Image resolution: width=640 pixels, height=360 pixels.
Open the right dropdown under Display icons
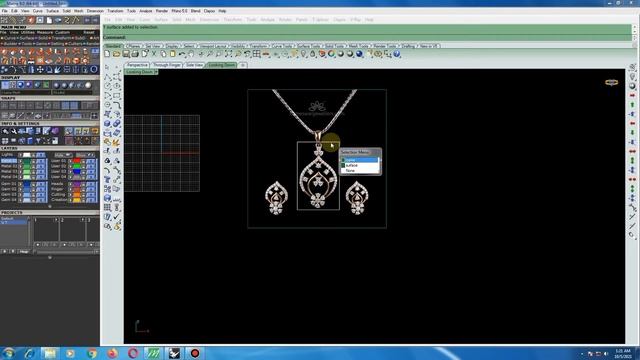[x=72, y=93]
